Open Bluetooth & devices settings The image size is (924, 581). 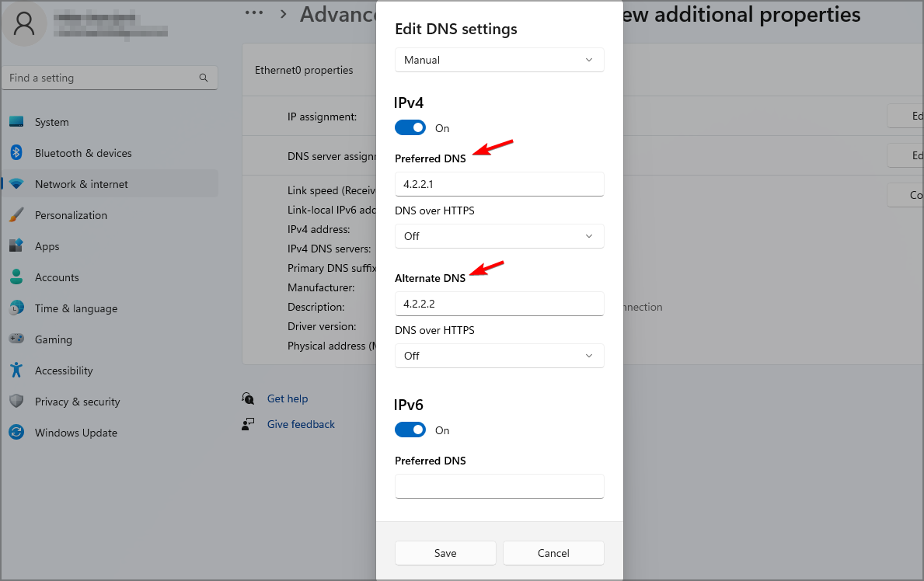click(18, 153)
